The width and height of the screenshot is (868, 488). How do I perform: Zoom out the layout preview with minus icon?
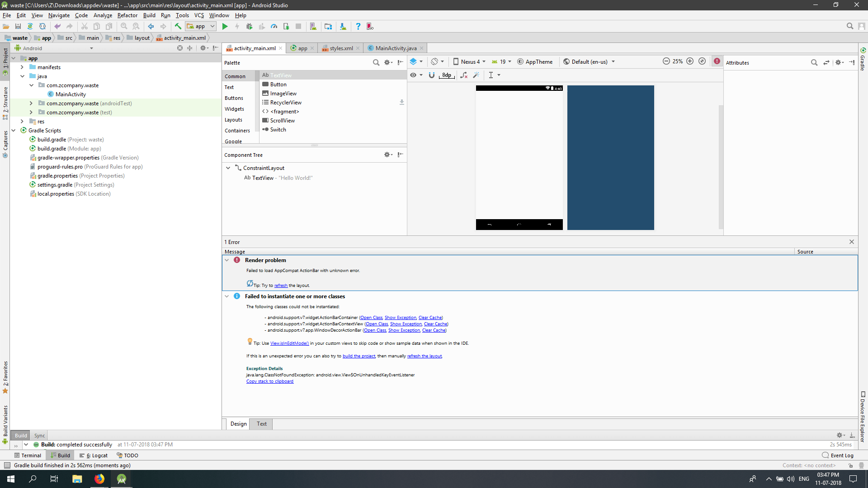(x=666, y=61)
